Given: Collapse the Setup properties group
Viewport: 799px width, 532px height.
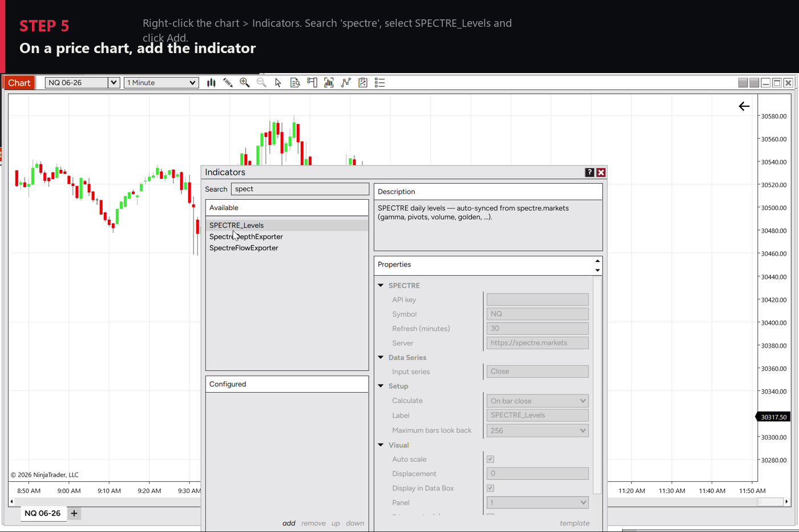Looking at the screenshot, I should 381,386.
